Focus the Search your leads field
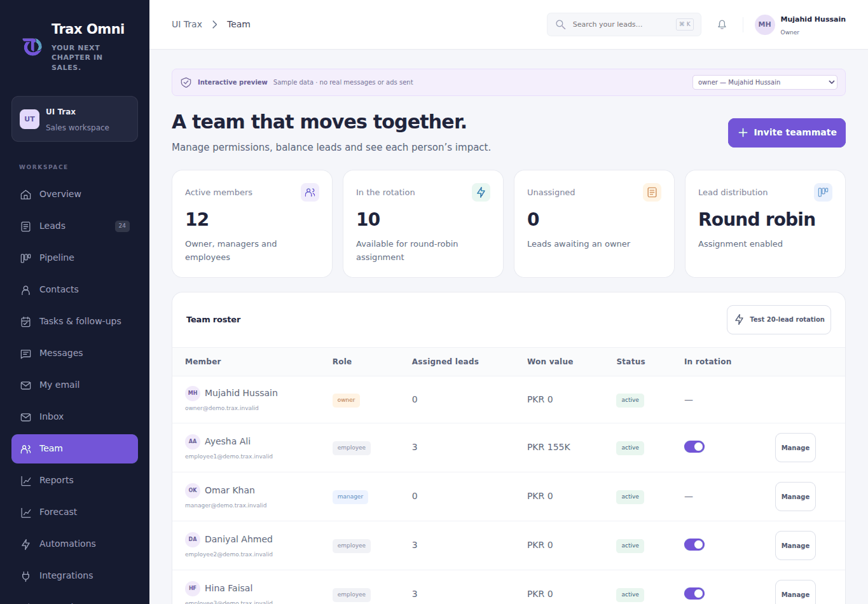The image size is (868, 604). coord(624,25)
